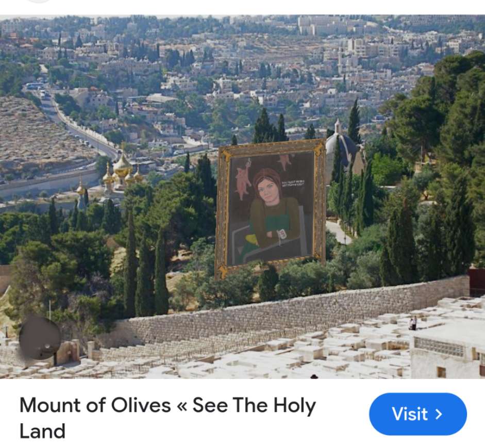Click the word "Land" in the title
The height and width of the screenshot is (448, 485).
42,431
